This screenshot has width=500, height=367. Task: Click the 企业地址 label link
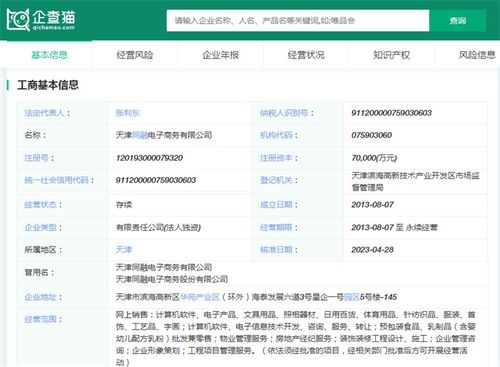coord(40,297)
